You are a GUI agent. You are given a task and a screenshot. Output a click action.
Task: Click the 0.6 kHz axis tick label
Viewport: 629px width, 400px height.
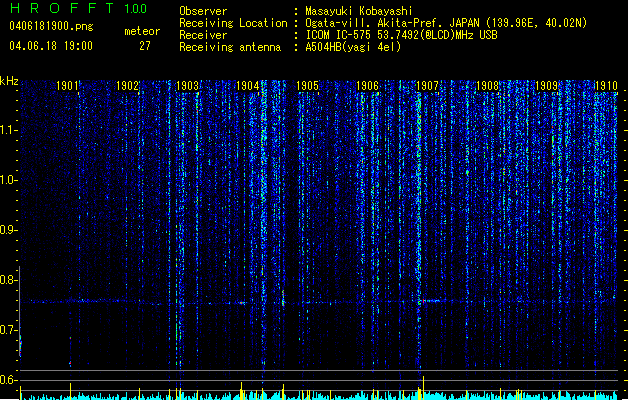coord(8,380)
